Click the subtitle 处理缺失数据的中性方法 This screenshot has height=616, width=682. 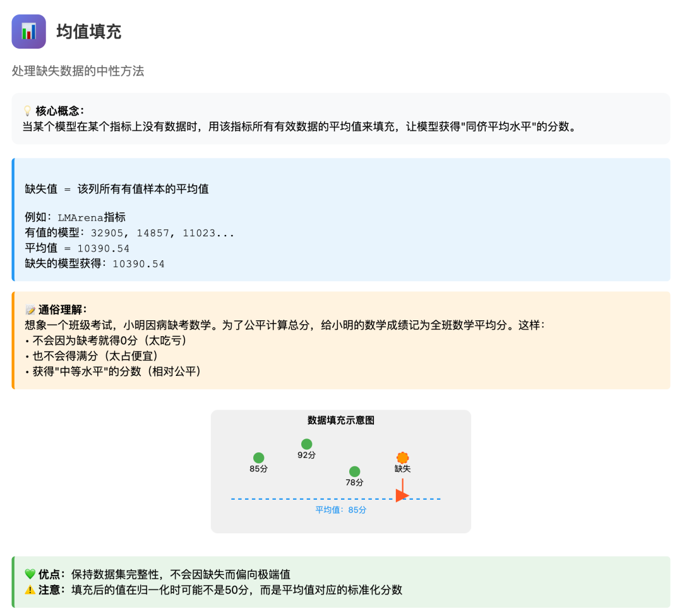pyautogui.click(x=78, y=71)
